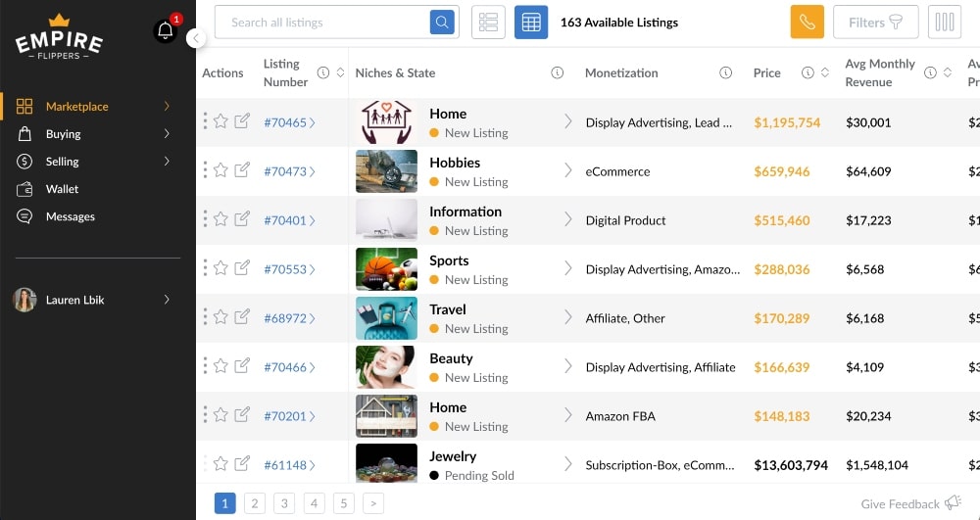Favorite listing #70465 with the star
The width and height of the screenshot is (980, 520).
(221, 121)
